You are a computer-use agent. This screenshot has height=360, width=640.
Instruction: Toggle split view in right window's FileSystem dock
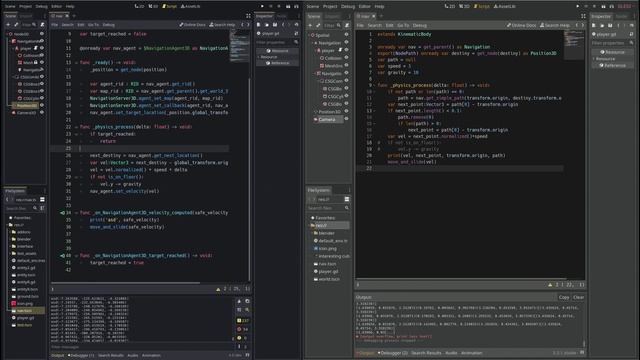pyautogui.click(x=347, y=199)
